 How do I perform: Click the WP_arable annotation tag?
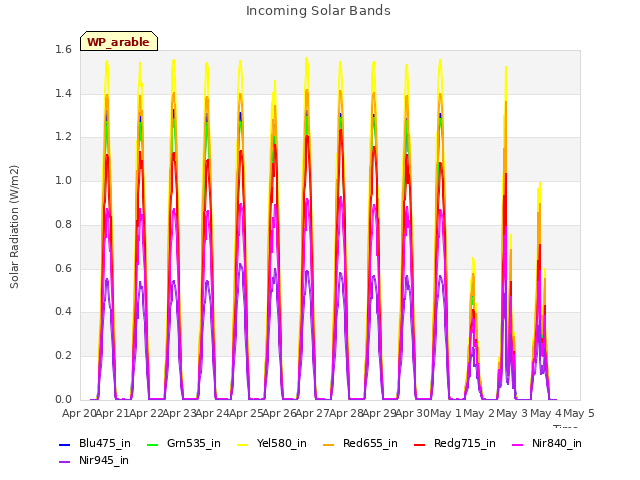[x=119, y=41]
